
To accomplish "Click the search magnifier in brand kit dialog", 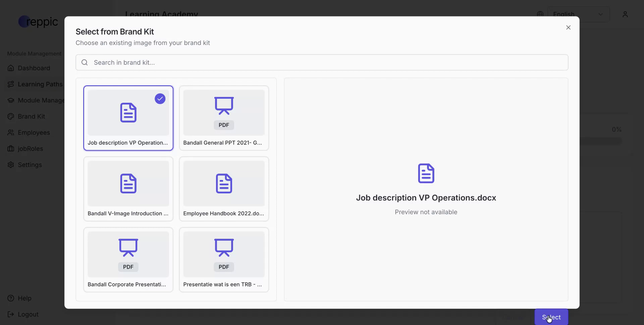I will pos(84,62).
